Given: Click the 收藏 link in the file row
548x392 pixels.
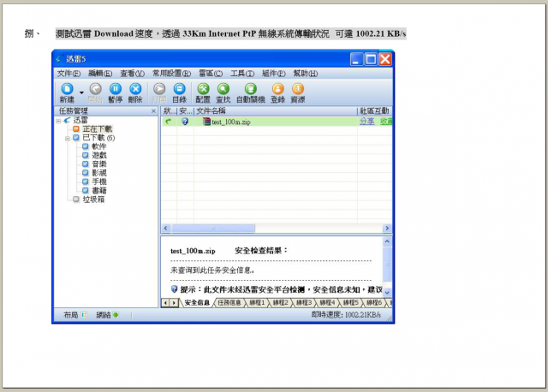Looking at the screenshot, I should [386, 122].
